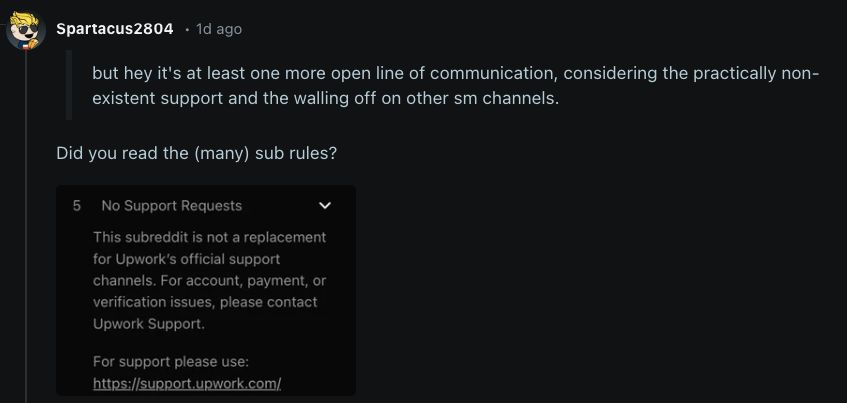Click the grey blockquote bar beside the quote
847x403 pixels.
pyautogui.click(x=69, y=86)
